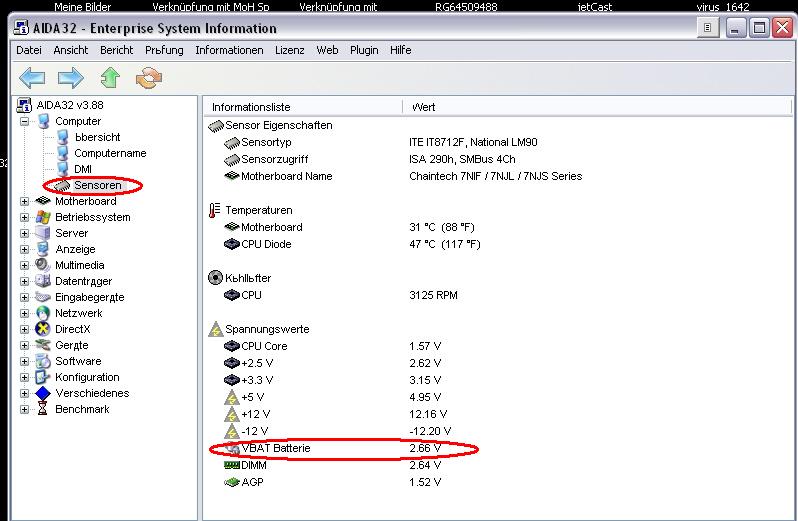Image resolution: width=798 pixels, height=521 pixels.
Task: Click the forward arrow toolbar icon
Action: 71,78
